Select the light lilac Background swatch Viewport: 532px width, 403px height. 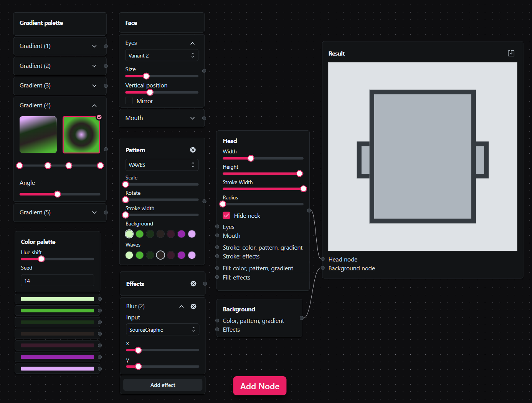click(192, 234)
